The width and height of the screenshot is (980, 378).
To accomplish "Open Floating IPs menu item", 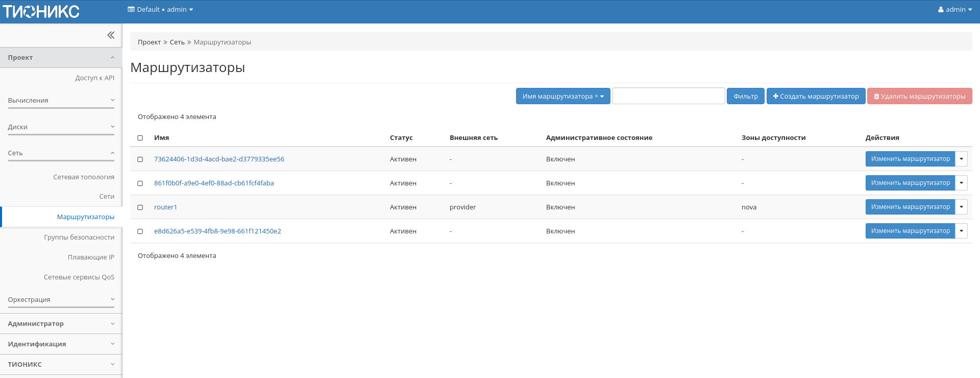I will pyautogui.click(x=91, y=257).
